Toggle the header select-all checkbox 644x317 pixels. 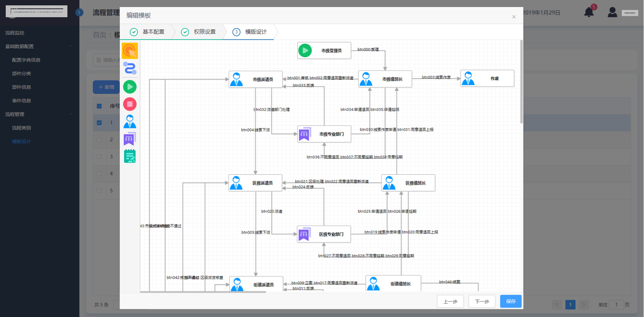[99, 106]
